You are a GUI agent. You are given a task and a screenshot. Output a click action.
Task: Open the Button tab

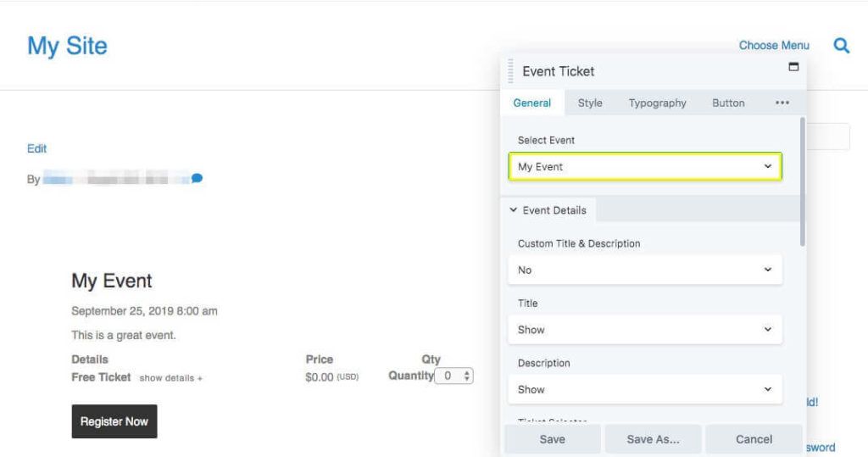click(x=728, y=103)
